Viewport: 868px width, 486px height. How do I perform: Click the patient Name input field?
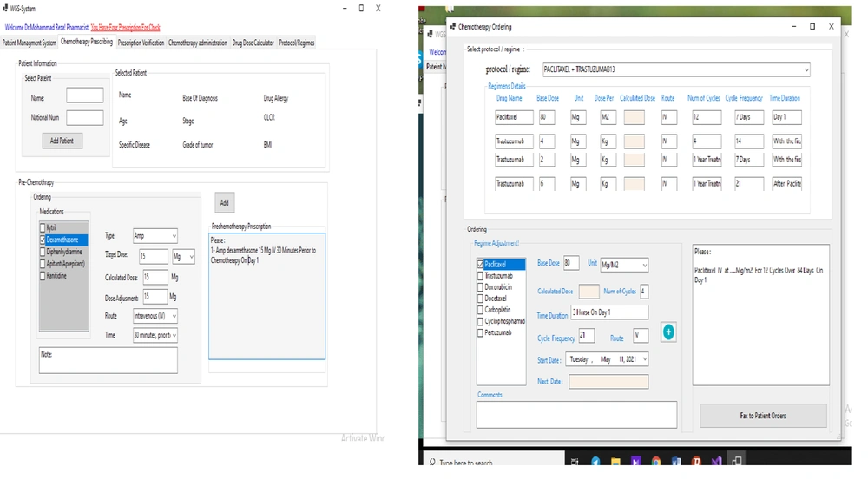coord(85,95)
